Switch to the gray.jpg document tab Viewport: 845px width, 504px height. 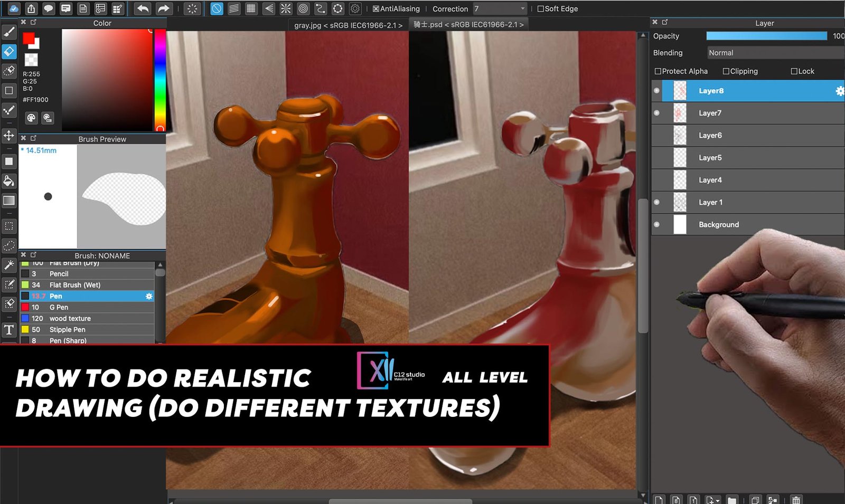point(348,25)
